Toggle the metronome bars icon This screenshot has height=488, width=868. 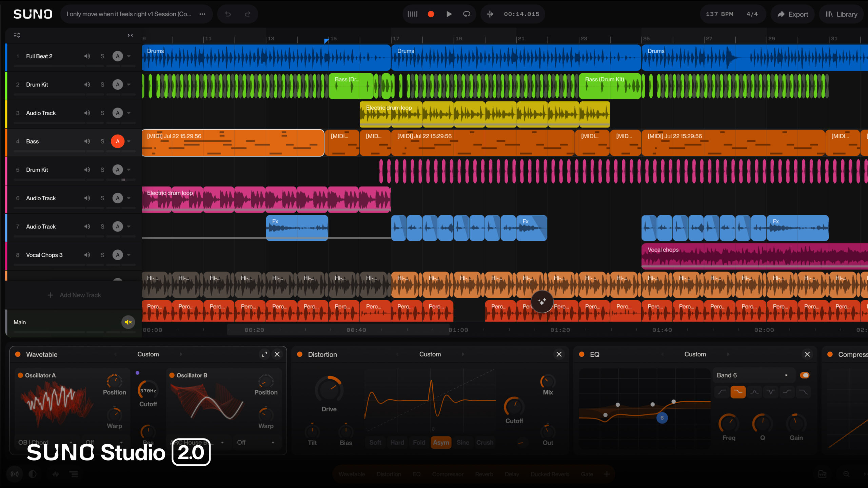pos(412,14)
